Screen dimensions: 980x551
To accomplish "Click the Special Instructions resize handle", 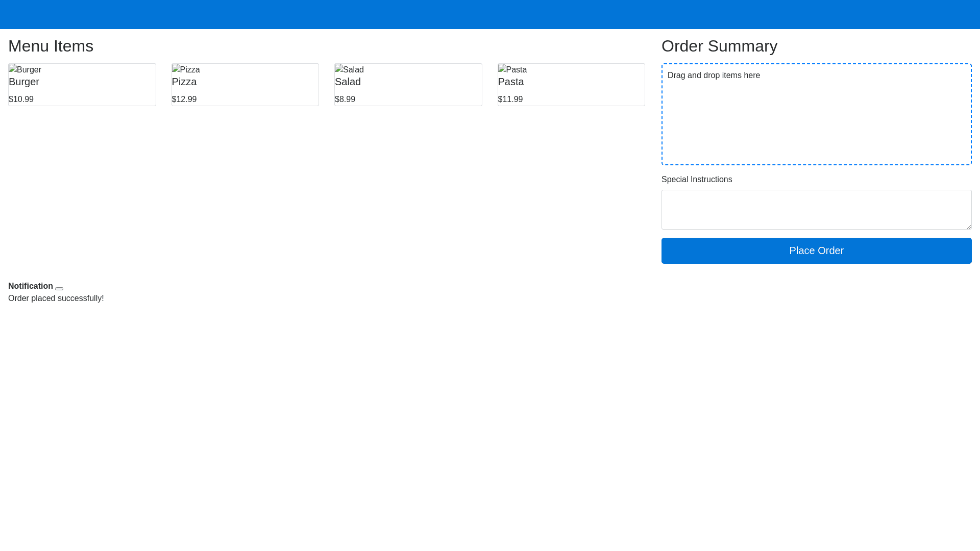I will point(968,226).
